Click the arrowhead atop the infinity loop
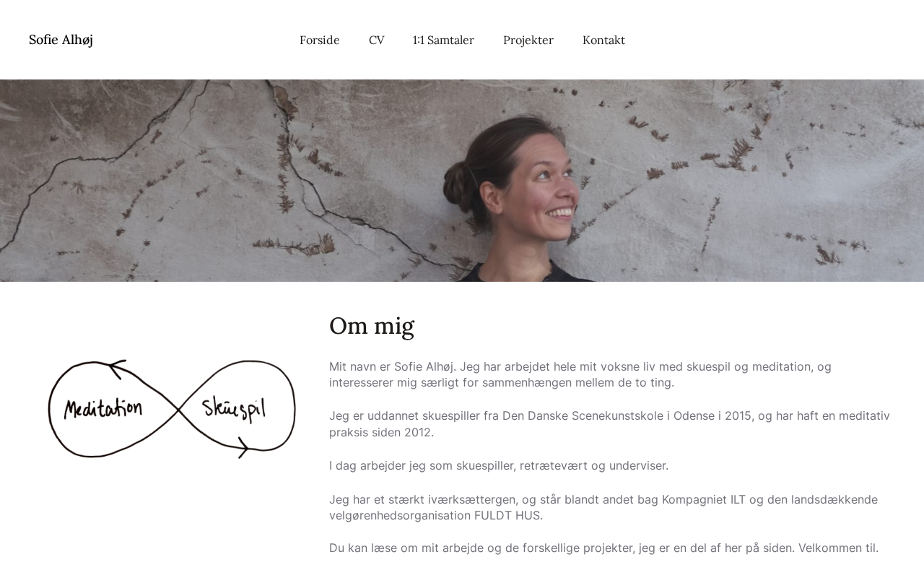Screen dimensions: 924x578 (117, 368)
